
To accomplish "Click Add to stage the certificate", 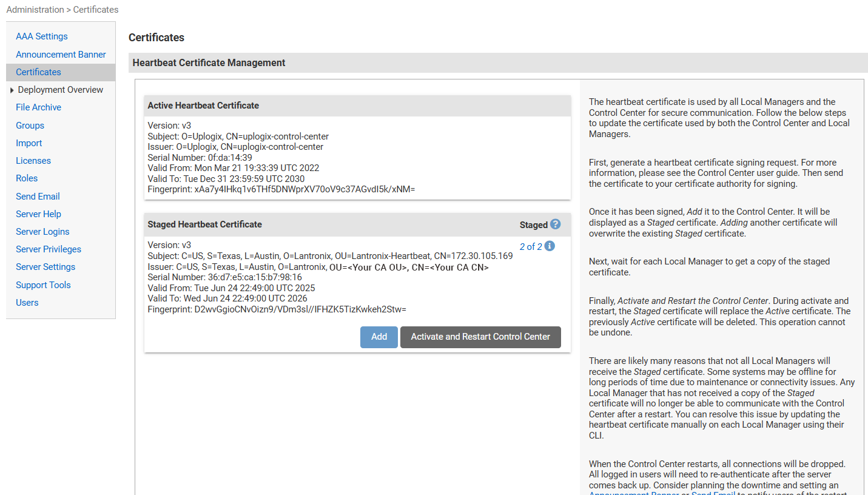I will [x=378, y=337].
